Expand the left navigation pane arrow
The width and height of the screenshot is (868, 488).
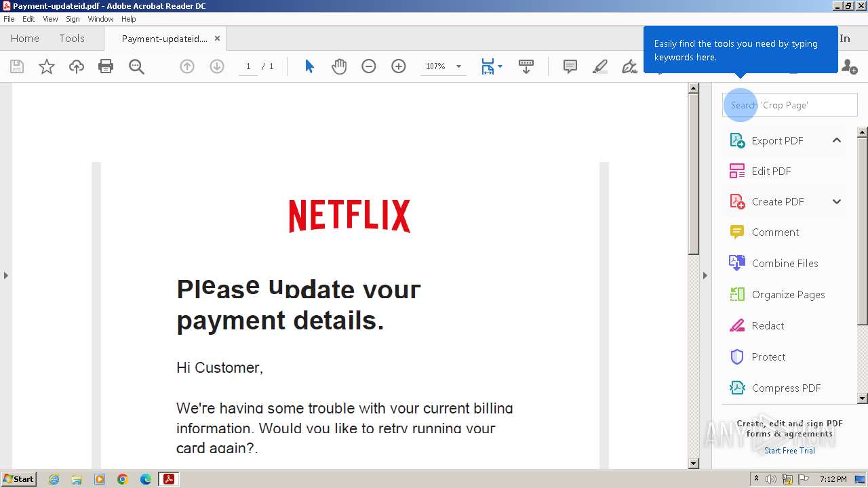(x=6, y=275)
